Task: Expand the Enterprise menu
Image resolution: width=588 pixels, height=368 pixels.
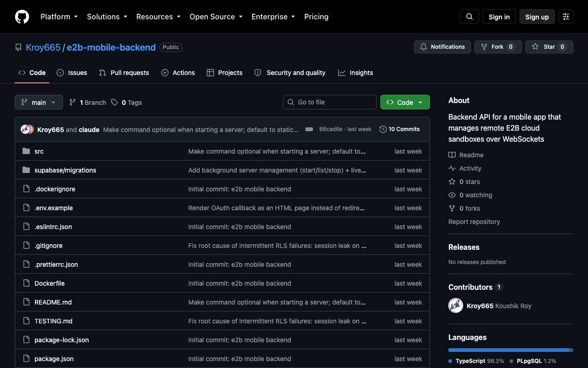Action: [273, 17]
